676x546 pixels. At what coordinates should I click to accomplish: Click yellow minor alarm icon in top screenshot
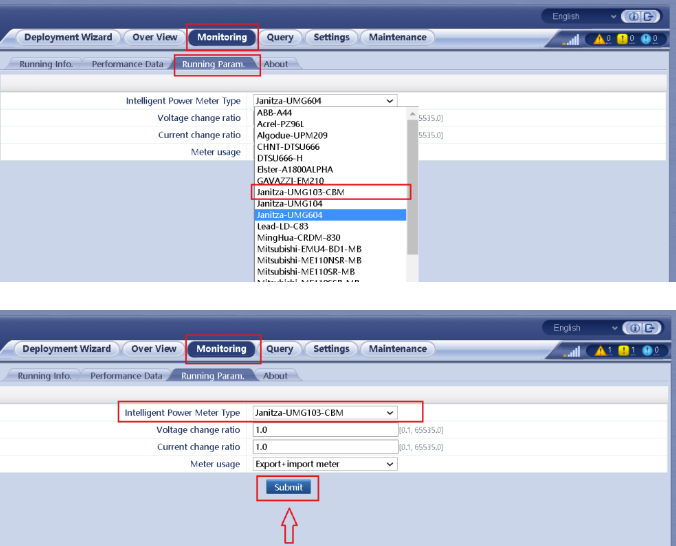point(622,39)
